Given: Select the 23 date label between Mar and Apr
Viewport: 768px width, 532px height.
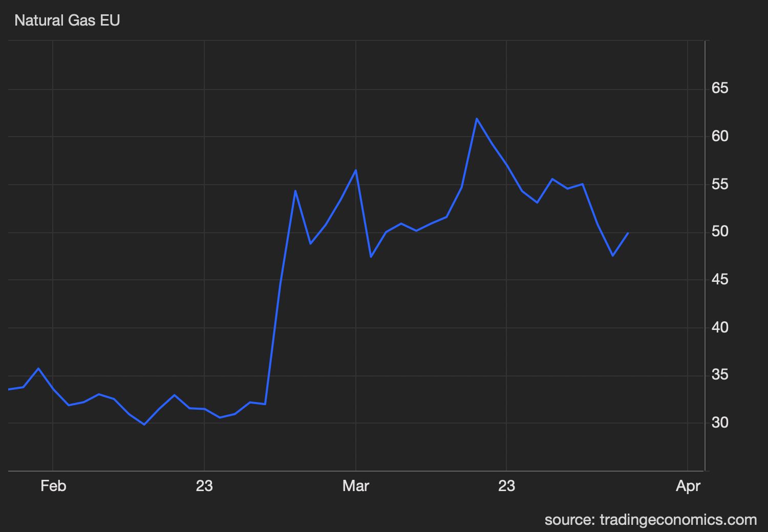Looking at the screenshot, I should pos(506,485).
